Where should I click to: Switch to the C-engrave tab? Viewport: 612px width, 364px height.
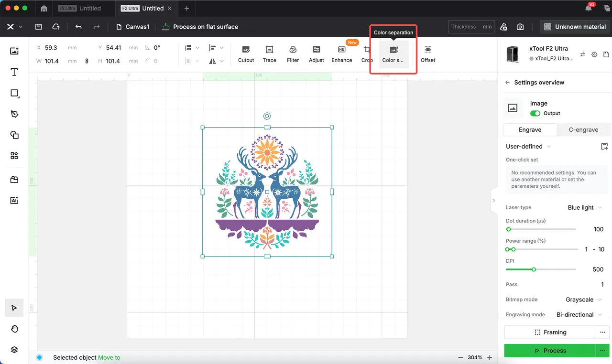point(583,129)
